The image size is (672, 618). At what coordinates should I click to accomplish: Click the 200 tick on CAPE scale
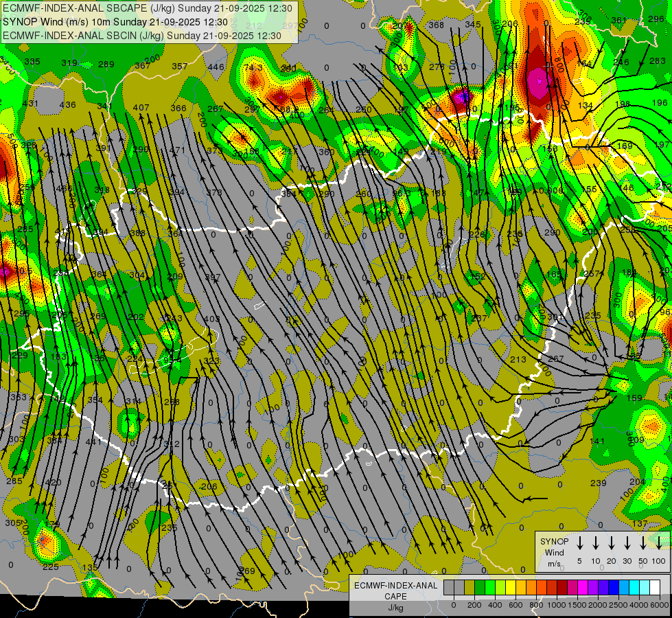click(474, 605)
